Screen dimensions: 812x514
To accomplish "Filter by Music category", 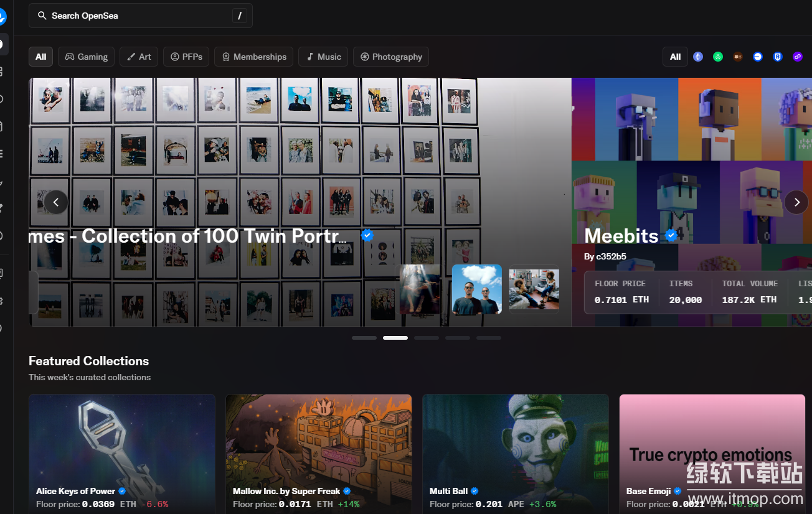I will [x=323, y=57].
